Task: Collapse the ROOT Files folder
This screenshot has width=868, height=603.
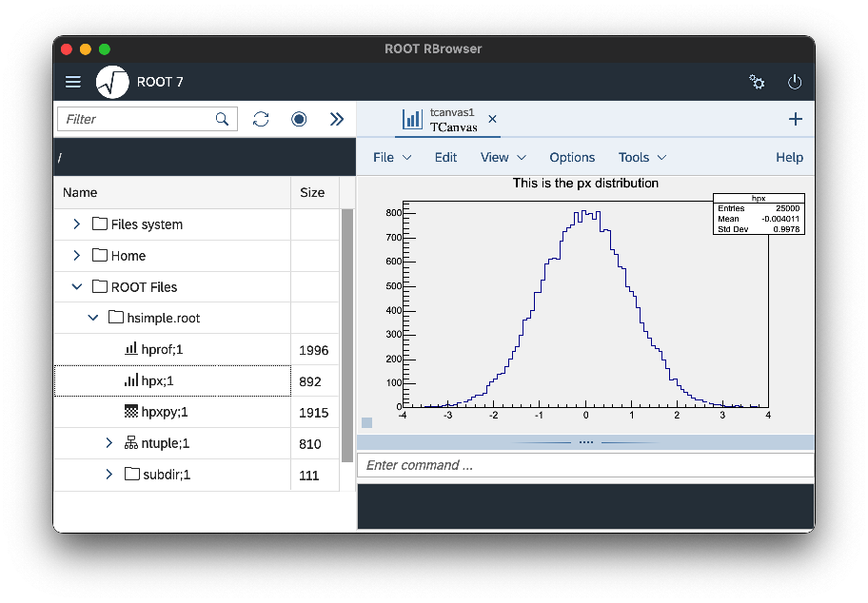Action: (x=77, y=287)
